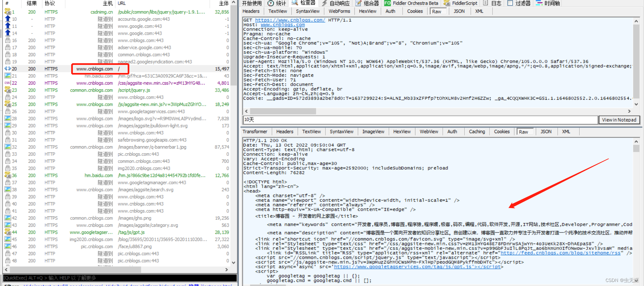644x286 pixels.
Task: Click JS icon of session 1 jquery-1.9.1
Action: click(x=8, y=12)
